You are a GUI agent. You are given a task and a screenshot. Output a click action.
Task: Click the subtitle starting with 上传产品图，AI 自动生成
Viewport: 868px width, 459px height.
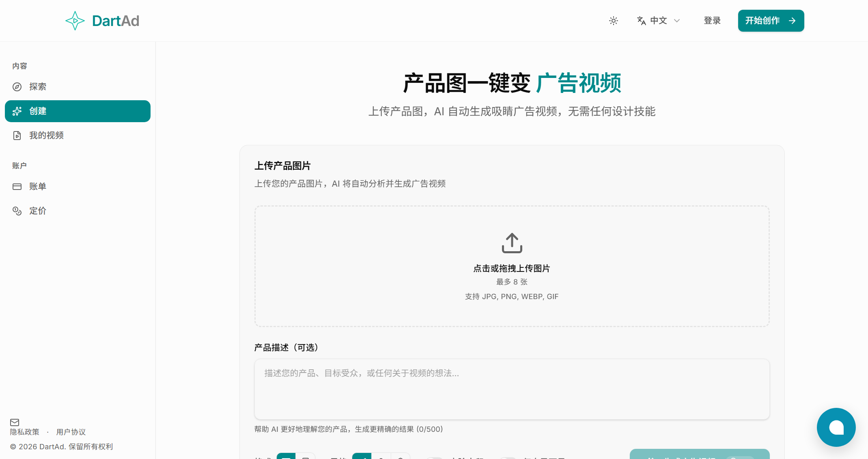[x=512, y=112]
